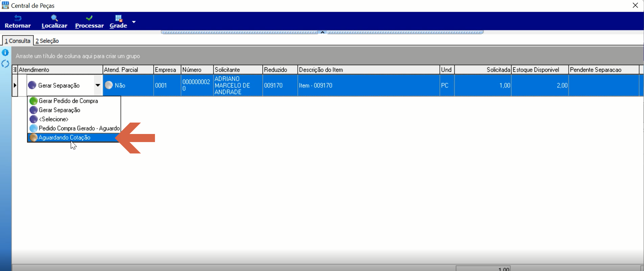Click the row indicator arrow

pos(15,85)
